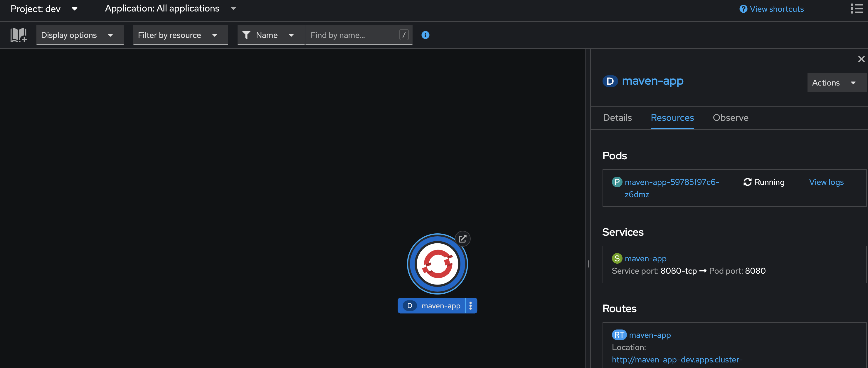Viewport: 868px width, 368px height.
Task: Click the S service badge under Services
Action: 617,258
